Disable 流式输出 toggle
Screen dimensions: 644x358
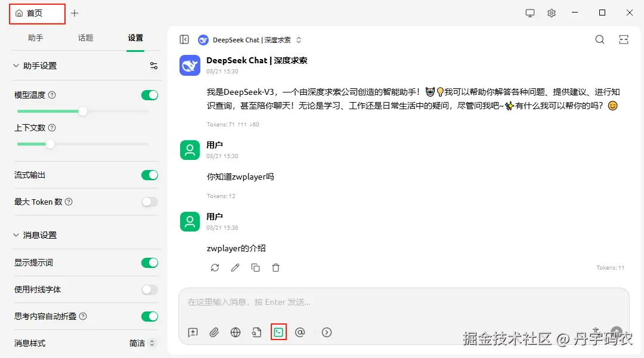point(149,175)
